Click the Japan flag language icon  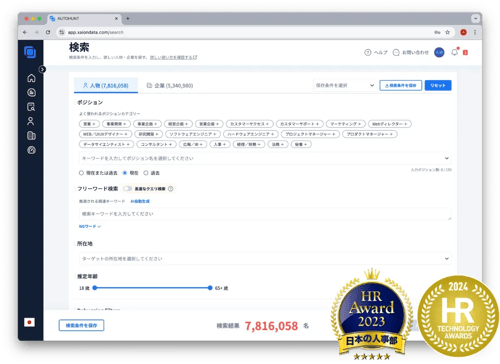pyautogui.click(x=29, y=322)
